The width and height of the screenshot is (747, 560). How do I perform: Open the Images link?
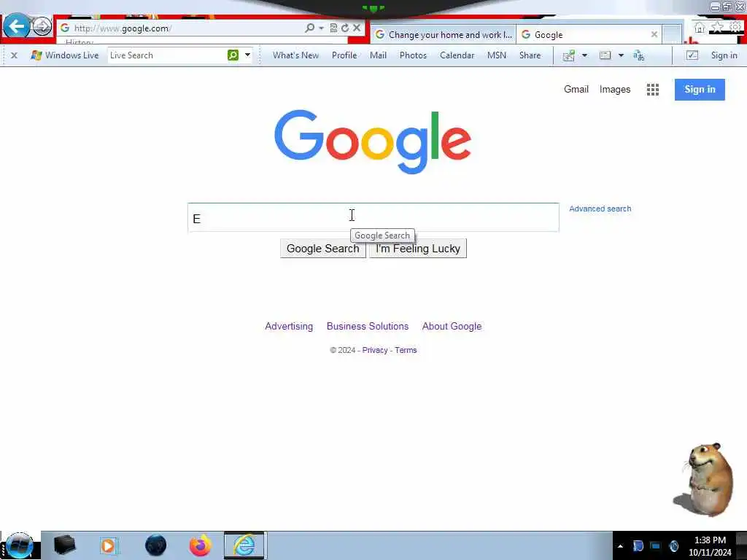614,89
